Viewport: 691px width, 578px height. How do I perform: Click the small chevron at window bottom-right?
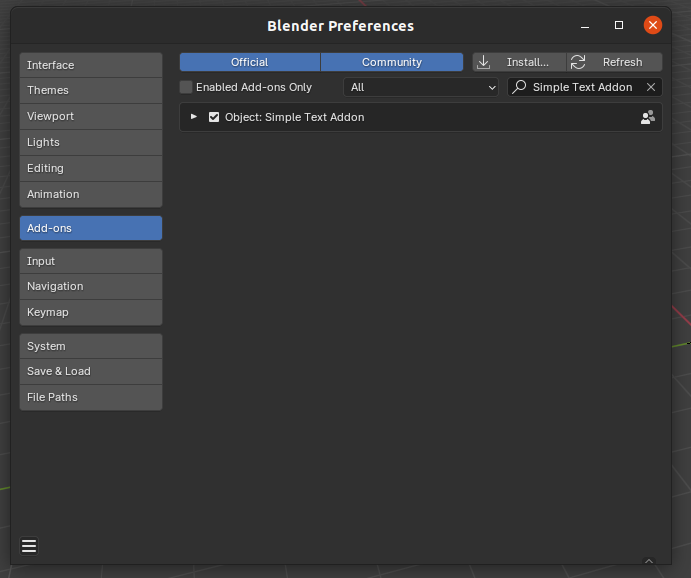649,562
